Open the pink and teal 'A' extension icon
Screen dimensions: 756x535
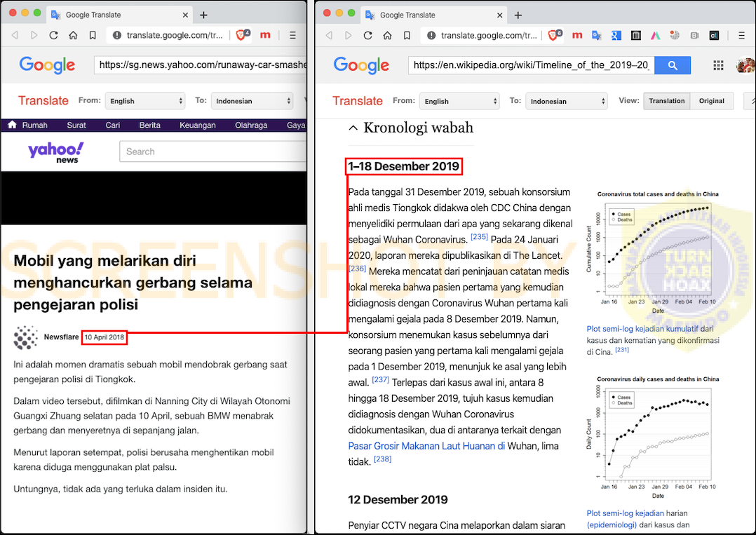coord(655,35)
